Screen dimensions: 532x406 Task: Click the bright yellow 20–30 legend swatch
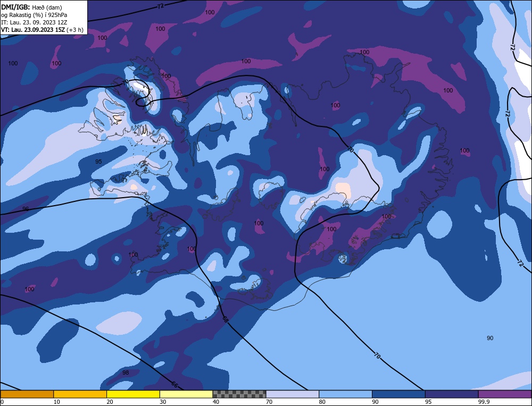(133, 394)
